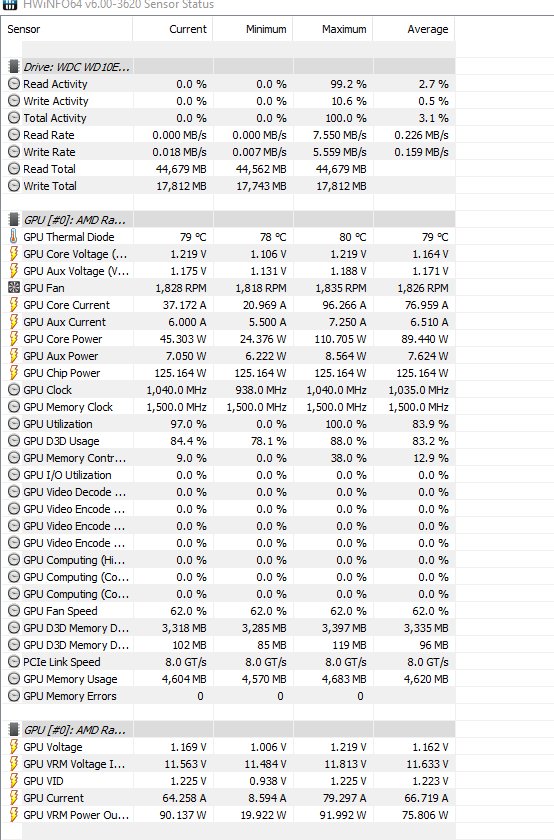Select the Drive: WDC WD10E group row
Viewport: 554px width, 840px height.
(228, 67)
